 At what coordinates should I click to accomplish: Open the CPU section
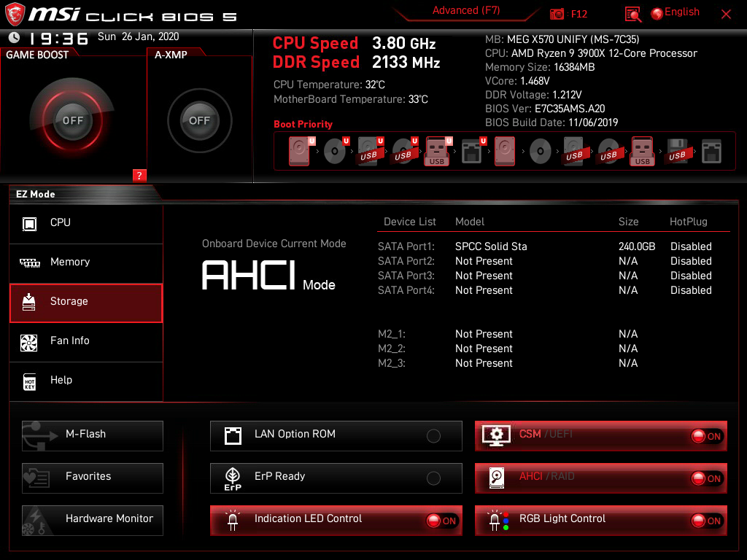(86, 224)
